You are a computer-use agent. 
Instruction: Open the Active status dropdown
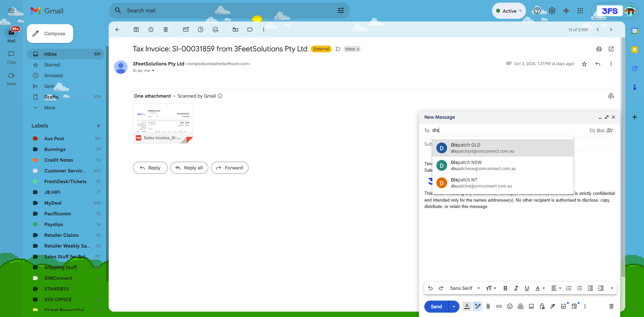(x=508, y=11)
